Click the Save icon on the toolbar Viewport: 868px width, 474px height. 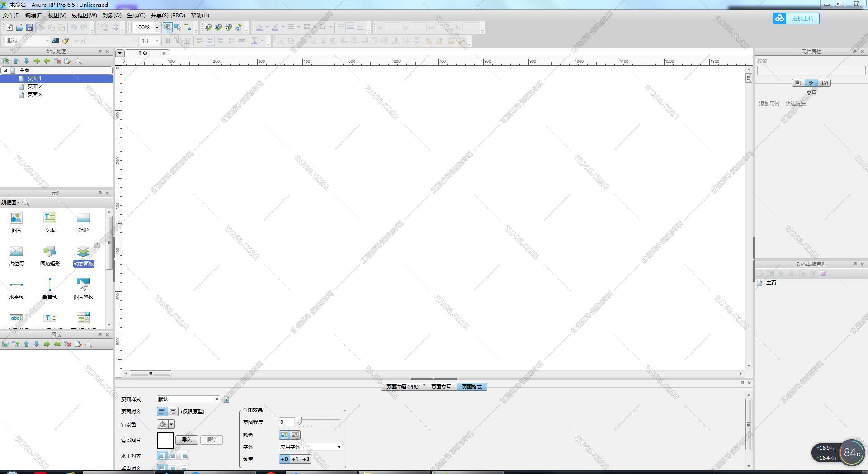pos(29,27)
